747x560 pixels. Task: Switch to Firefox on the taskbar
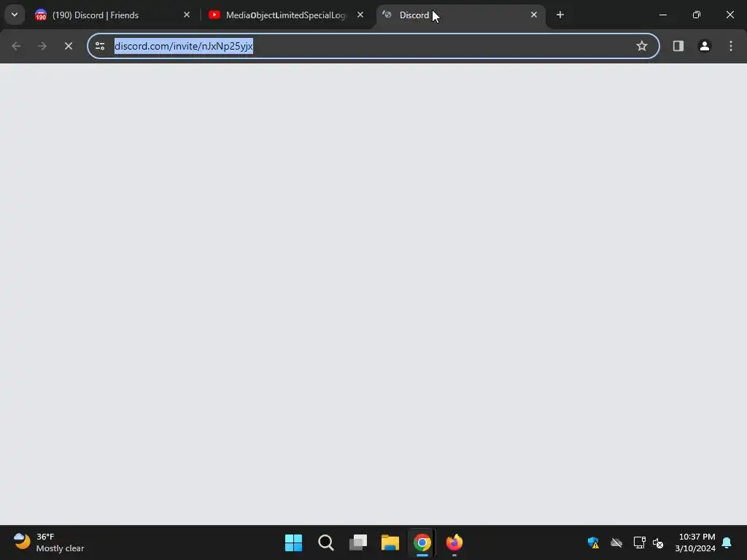[454, 542]
